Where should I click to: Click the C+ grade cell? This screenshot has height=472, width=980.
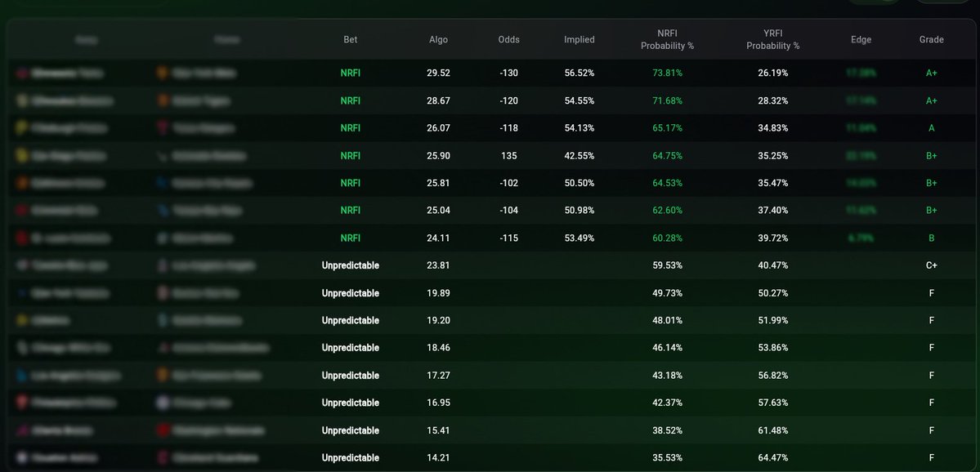pyautogui.click(x=931, y=265)
